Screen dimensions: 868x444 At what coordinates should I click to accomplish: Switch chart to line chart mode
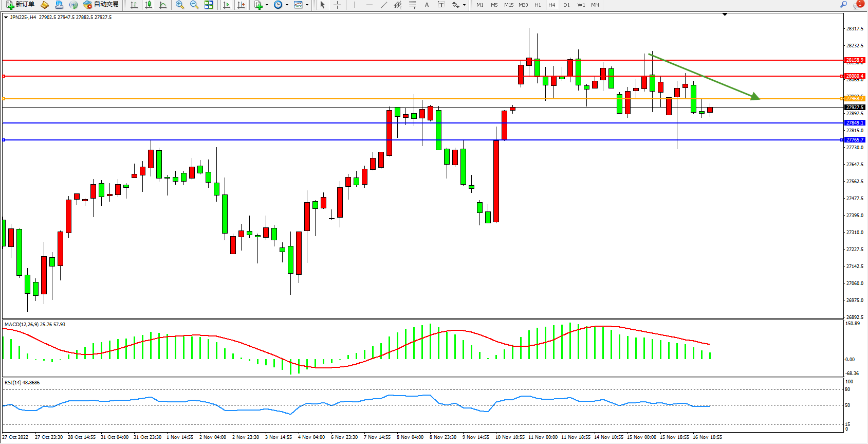click(x=163, y=5)
